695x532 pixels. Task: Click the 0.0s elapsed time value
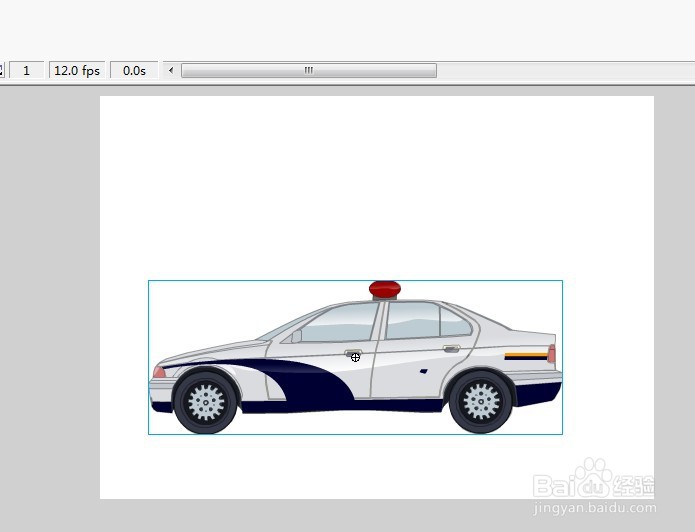134,70
